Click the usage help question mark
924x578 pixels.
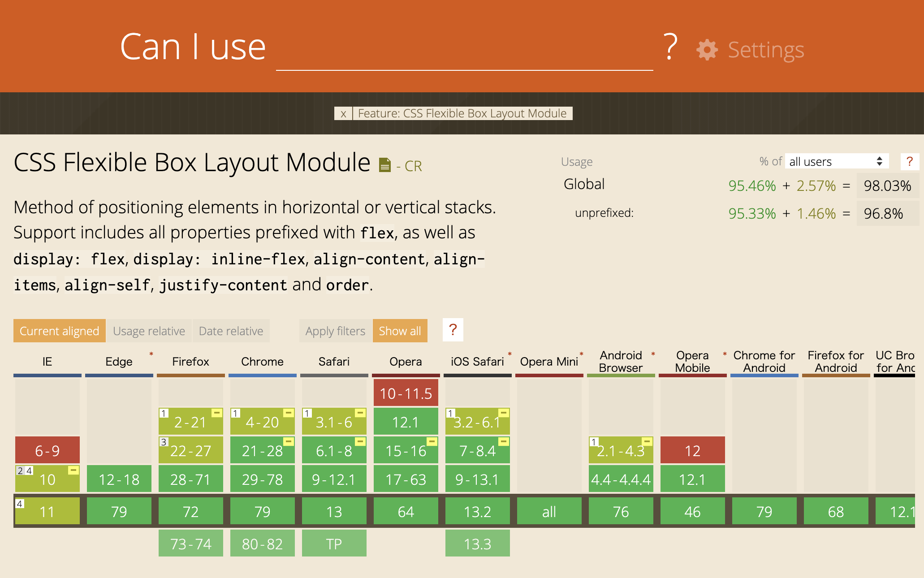910,161
